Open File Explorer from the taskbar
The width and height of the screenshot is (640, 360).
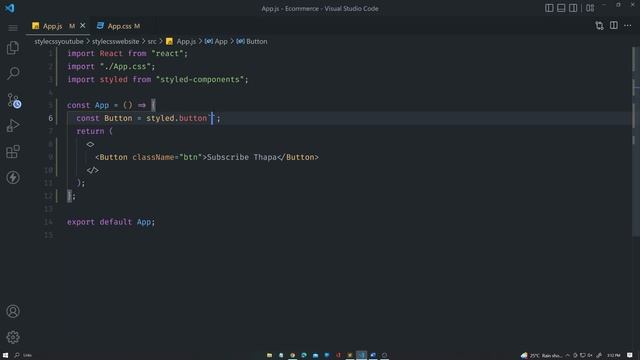[269, 356]
